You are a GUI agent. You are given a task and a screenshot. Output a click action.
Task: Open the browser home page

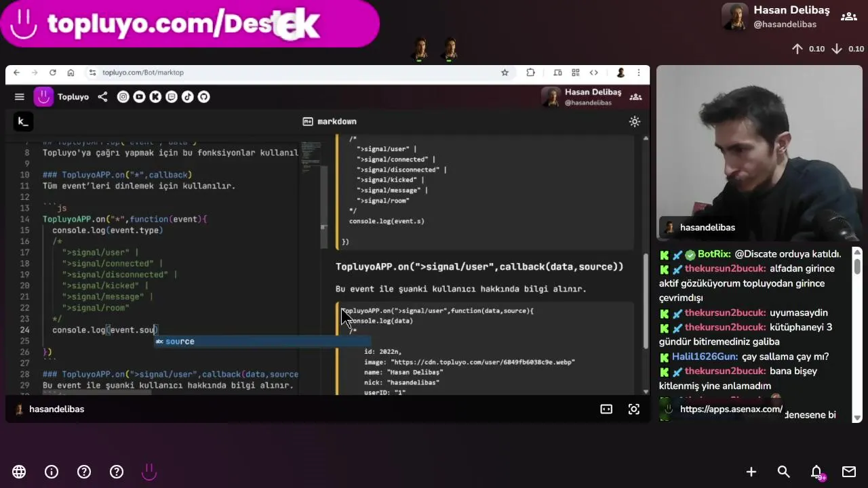pyautogui.click(x=71, y=73)
